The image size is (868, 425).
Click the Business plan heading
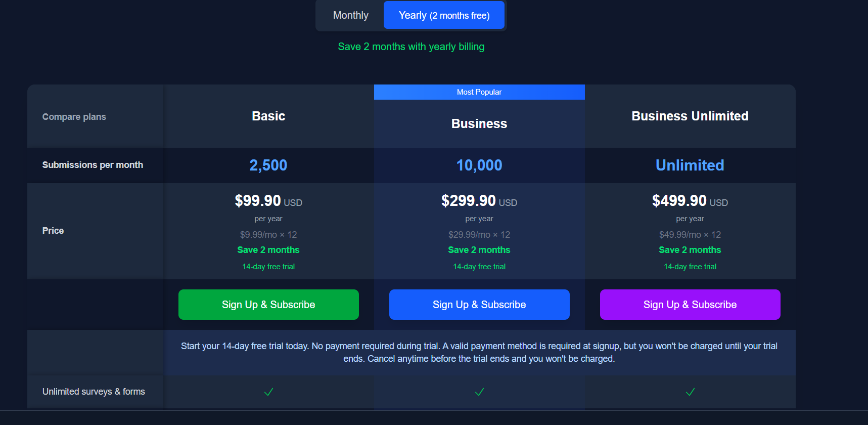point(479,124)
